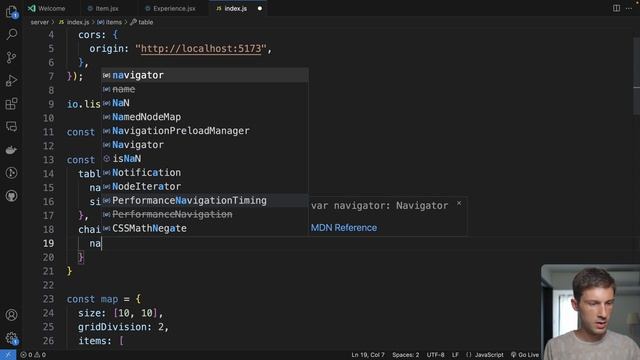Open the Docker view with the whale icon

pos(11,150)
